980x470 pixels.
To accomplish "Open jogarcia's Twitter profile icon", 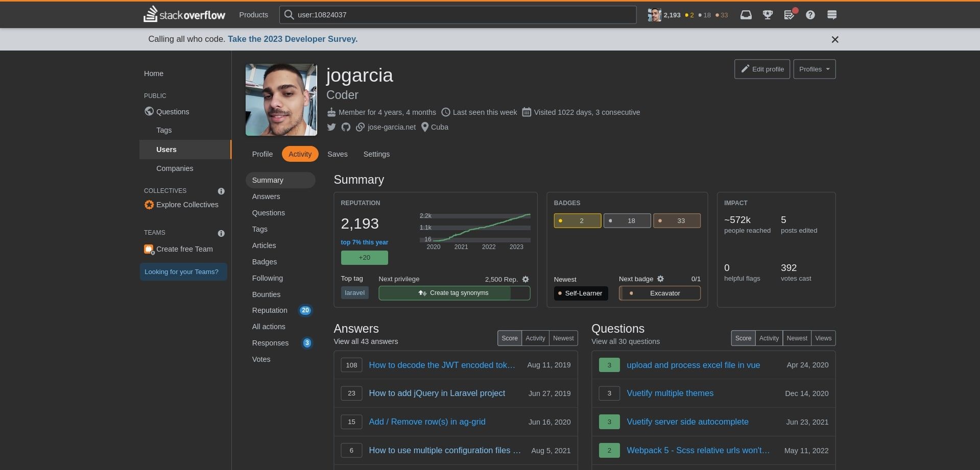I will pos(331,127).
